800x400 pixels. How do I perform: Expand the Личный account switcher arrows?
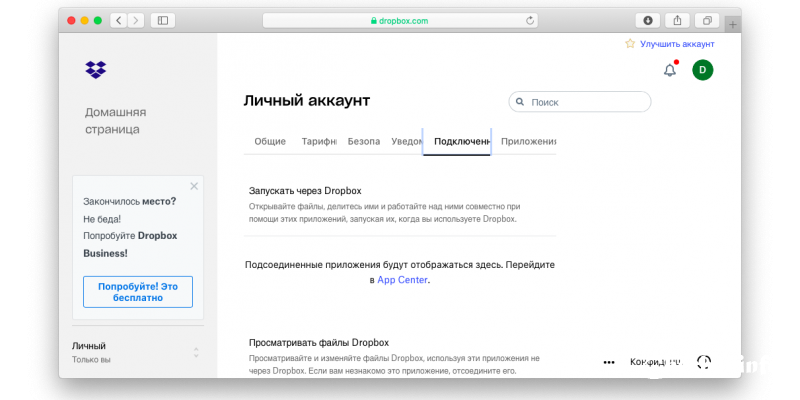click(x=196, y=353)
